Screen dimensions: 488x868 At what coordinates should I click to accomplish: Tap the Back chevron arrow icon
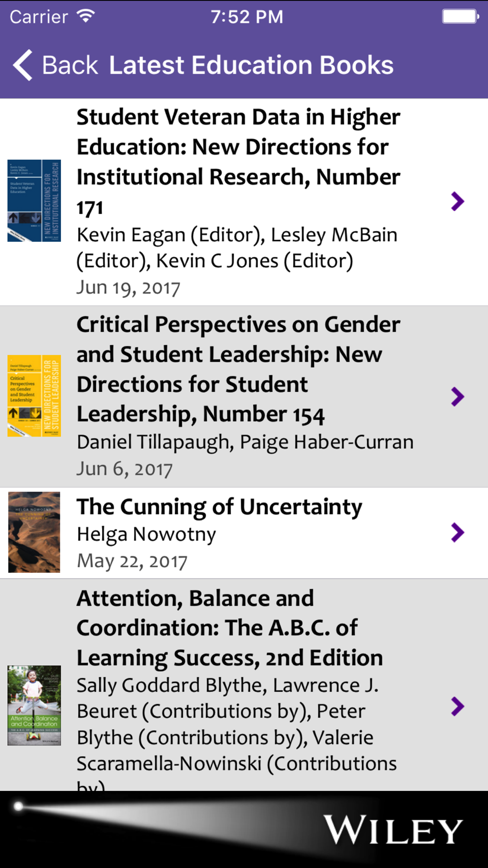22,65
